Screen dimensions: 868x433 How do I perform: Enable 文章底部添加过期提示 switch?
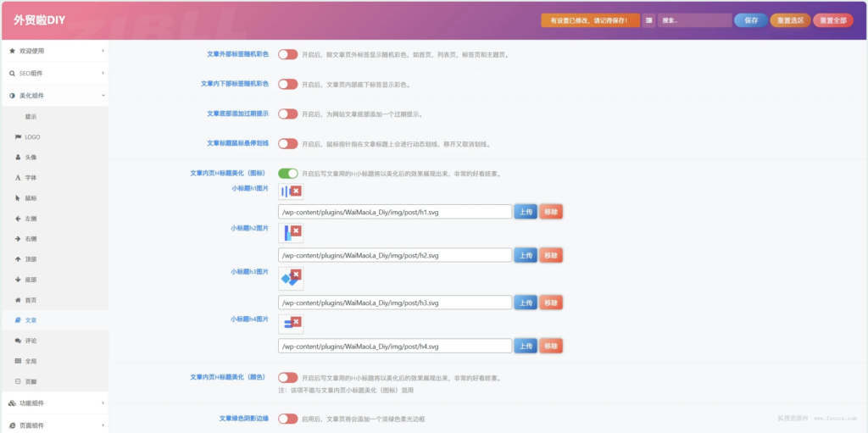(288, 114)
